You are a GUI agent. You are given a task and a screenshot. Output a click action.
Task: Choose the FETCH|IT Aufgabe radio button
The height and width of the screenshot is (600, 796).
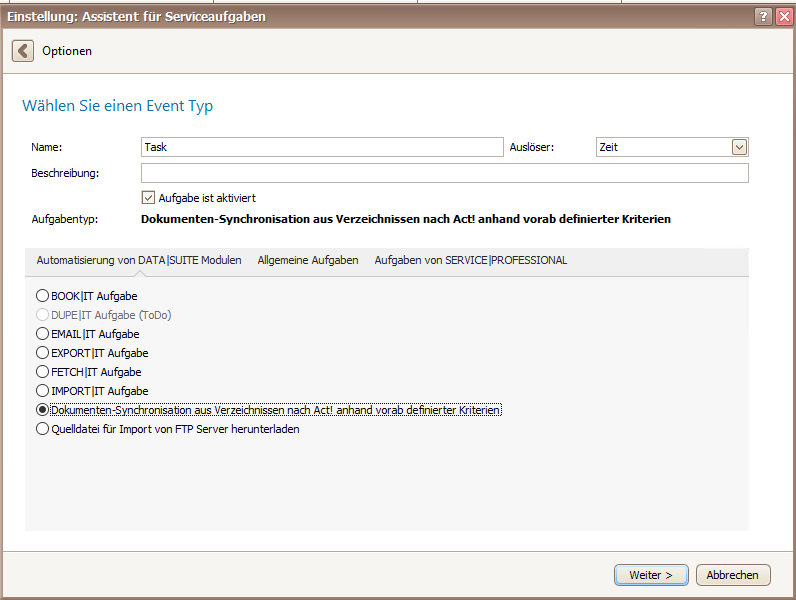tap(43, 372)
